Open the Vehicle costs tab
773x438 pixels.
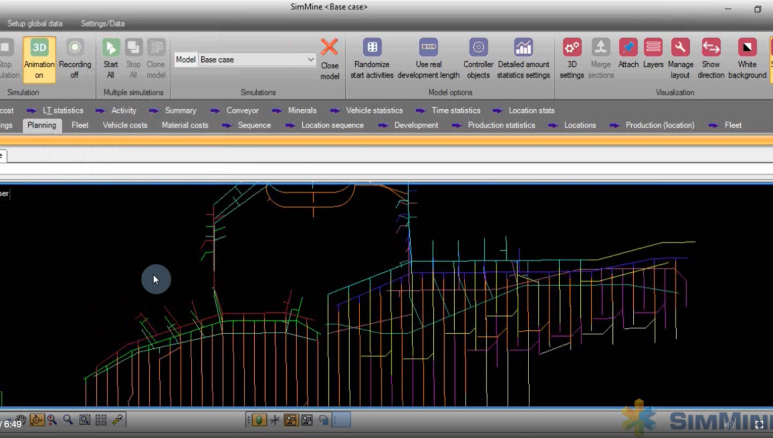pos(125,125)
